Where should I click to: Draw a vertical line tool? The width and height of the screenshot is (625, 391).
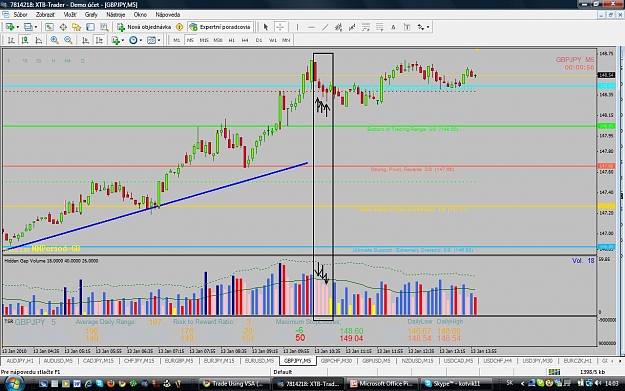(297, 27)
